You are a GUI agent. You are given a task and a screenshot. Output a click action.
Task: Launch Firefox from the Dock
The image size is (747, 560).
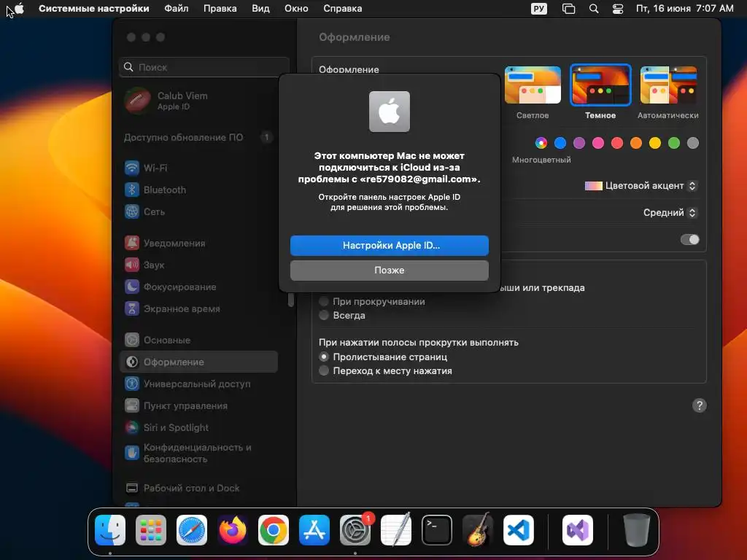pos(233,530)
